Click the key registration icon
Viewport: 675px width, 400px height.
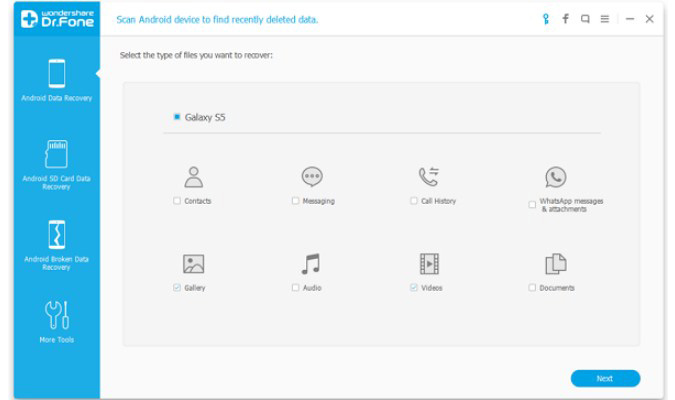545,19
